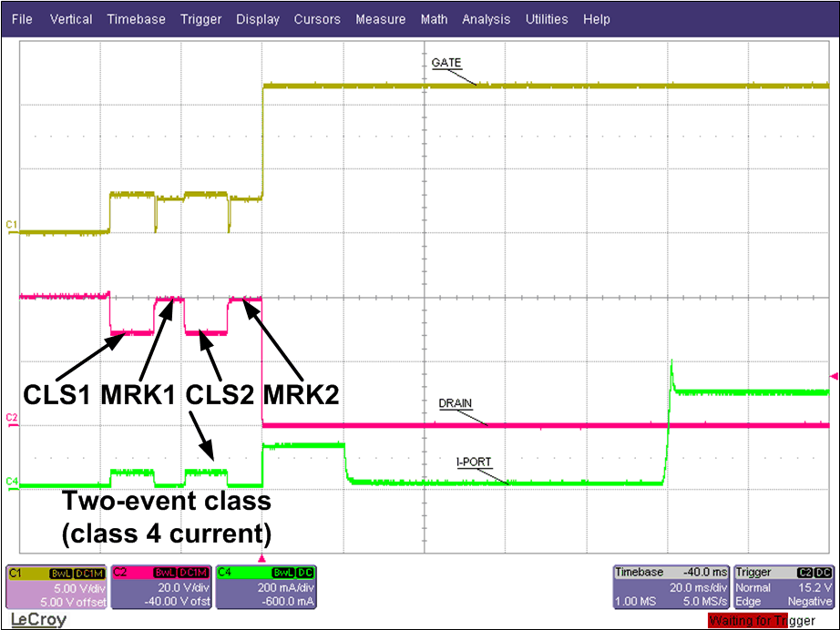Image resolution: width=840 pixels, height=630 pixels.
Task: Open the Analysis menu
Action: click(486, 19)
